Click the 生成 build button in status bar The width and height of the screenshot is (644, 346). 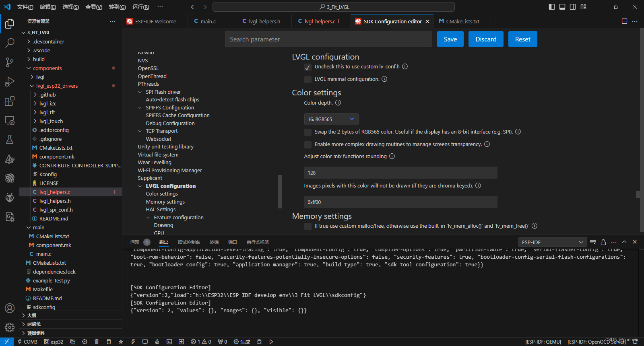242,342
